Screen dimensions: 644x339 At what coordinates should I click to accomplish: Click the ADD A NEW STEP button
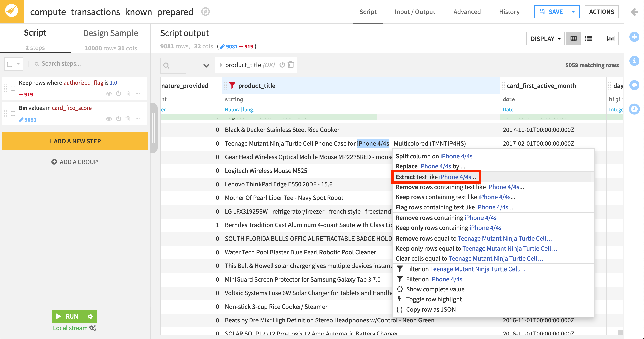point(75,141)
